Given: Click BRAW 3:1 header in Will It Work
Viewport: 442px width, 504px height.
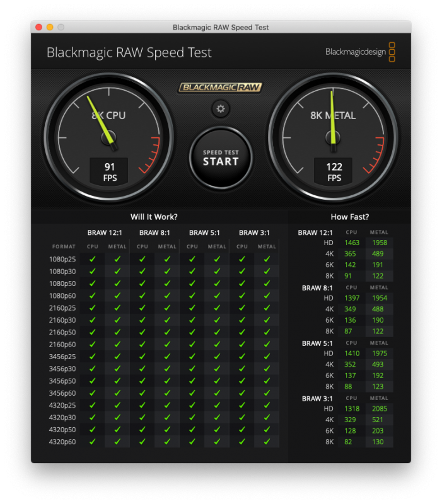Looking at the screenshot, I should [255, 232].
